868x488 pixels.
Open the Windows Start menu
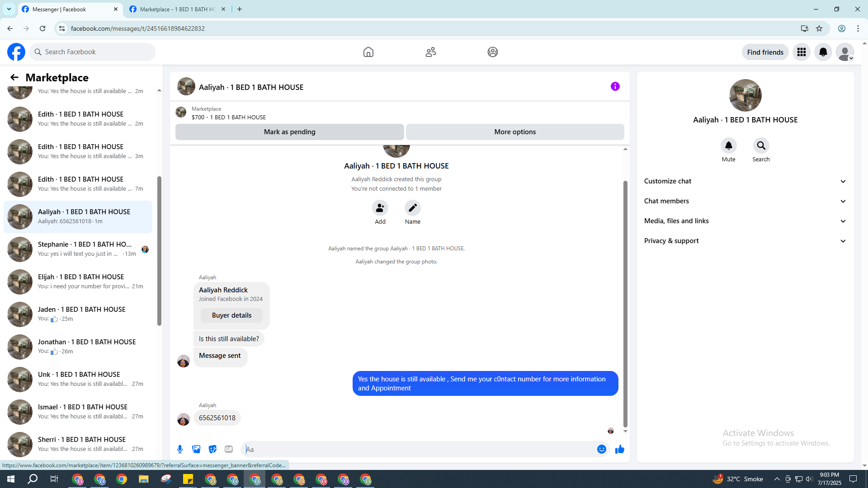coord(11,479)
